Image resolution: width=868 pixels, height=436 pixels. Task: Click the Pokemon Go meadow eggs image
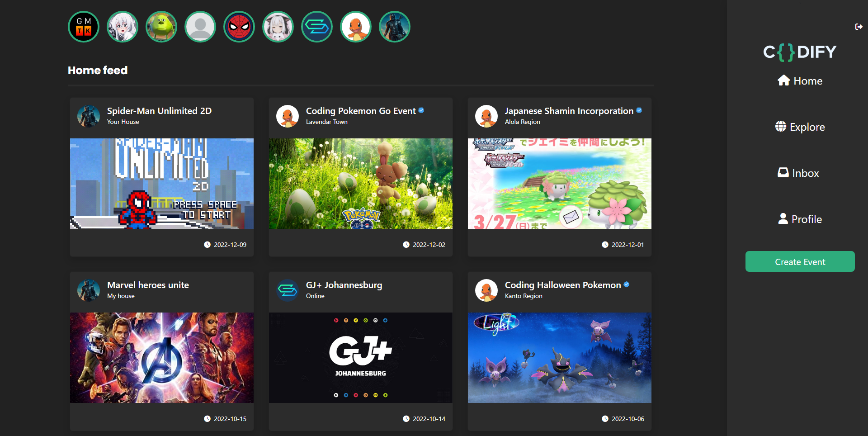pyautogui.click(x=361, y=184)
